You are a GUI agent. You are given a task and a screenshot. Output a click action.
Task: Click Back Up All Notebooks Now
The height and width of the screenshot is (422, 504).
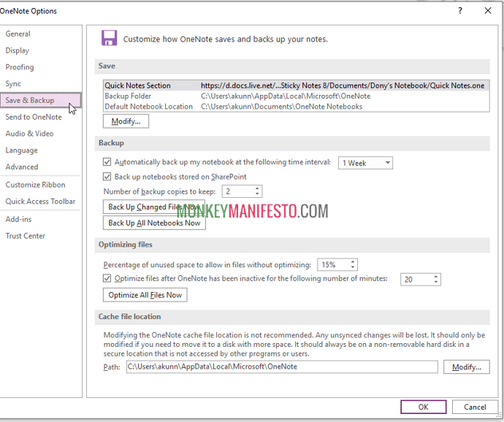(x=154, y=223)
